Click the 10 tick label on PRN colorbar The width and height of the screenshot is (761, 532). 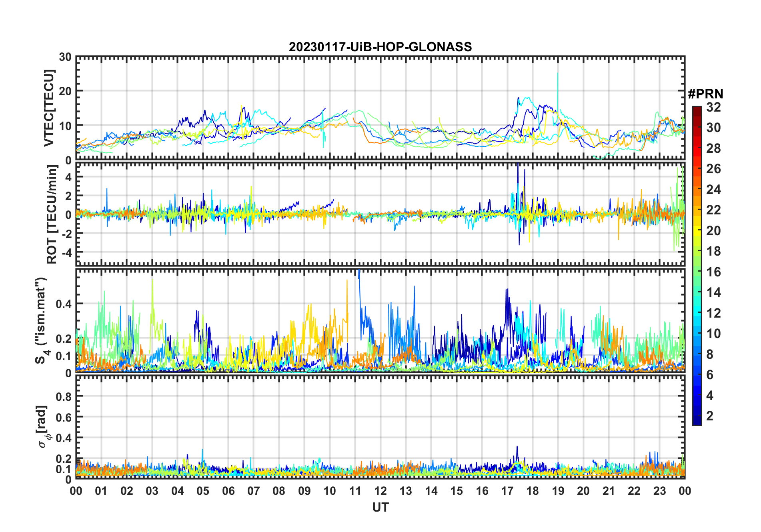(713, 334)
